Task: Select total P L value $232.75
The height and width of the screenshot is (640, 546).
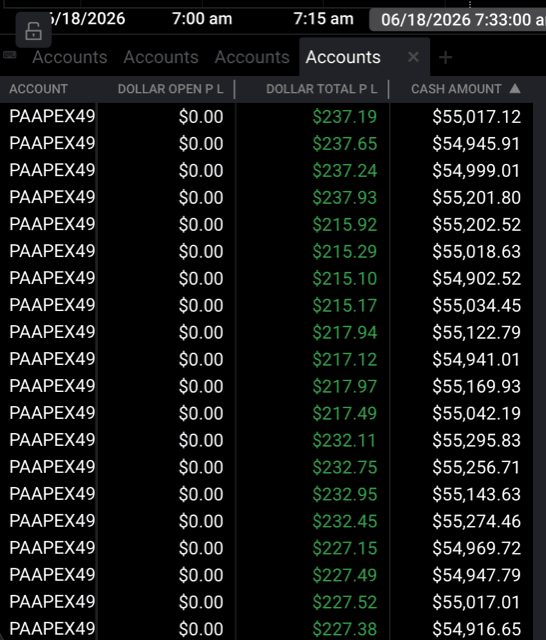Action: 345,467
